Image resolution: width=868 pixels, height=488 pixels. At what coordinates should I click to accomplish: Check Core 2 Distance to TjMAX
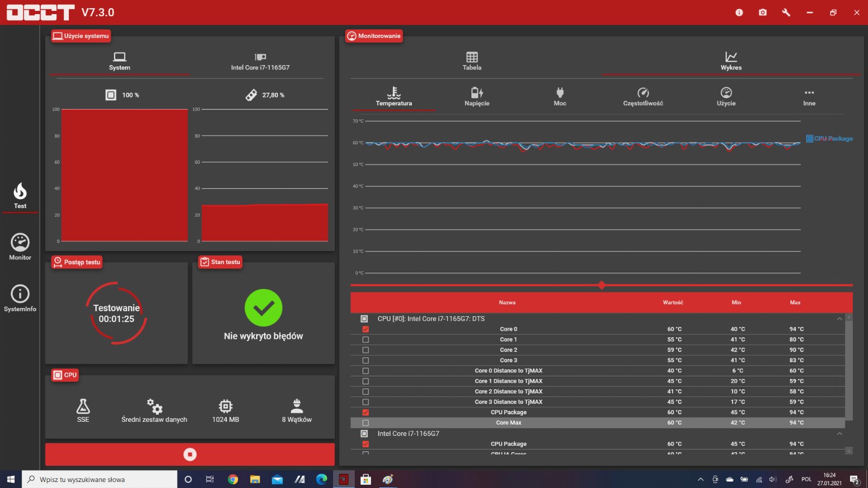click(x=366, y=391)
